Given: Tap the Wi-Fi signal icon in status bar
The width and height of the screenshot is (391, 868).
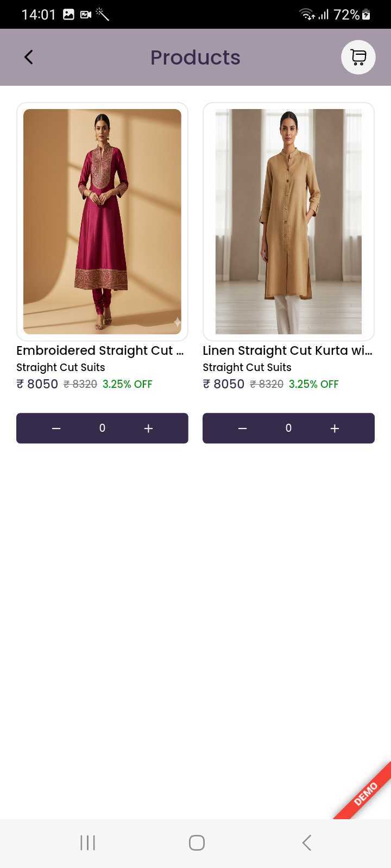Looking at the screenshot, I should [x=307, y=15].
